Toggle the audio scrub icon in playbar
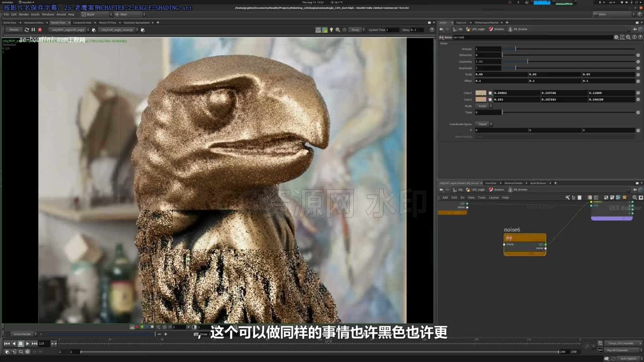 pos(14,352)
